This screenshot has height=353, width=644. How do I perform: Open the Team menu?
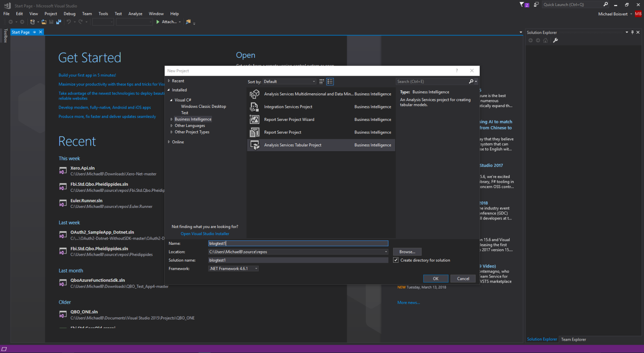click(x=87, y=14)
